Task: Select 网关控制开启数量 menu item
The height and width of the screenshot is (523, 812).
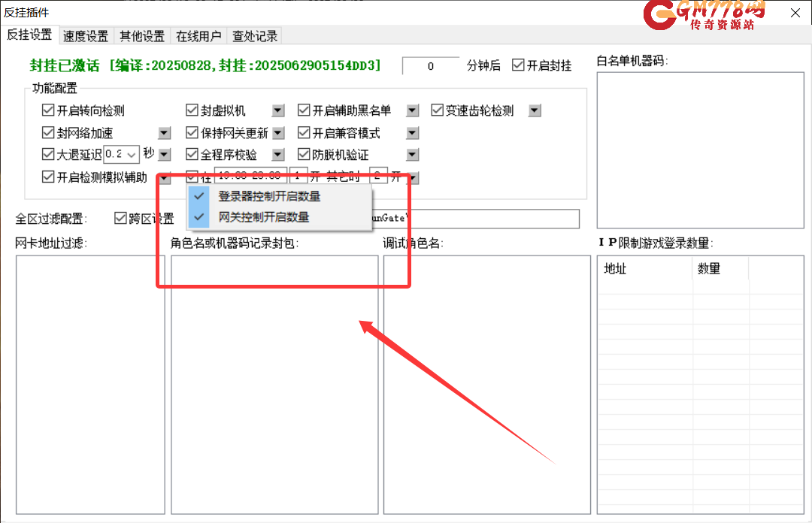Action: click(263, 217)
